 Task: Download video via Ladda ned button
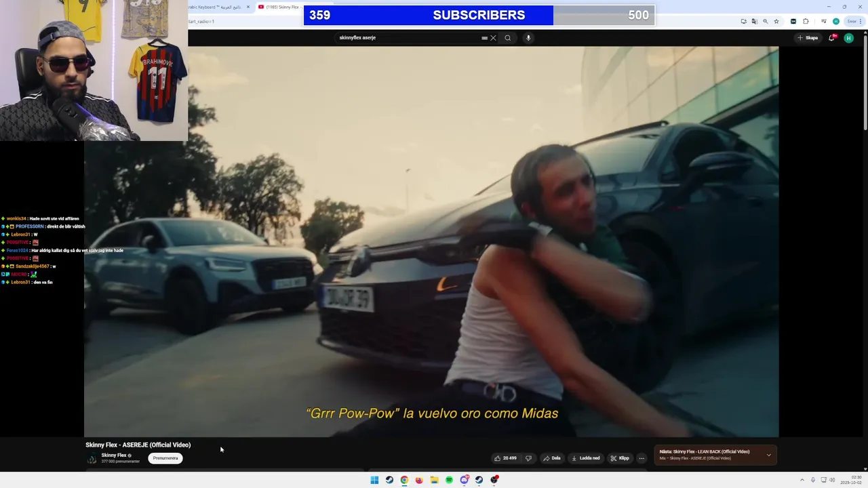[586, 458]
